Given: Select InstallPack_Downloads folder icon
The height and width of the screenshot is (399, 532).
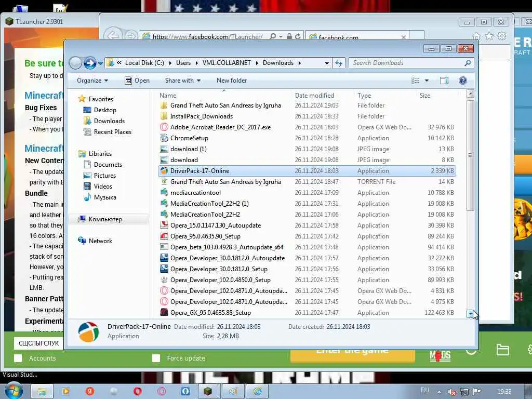Looking at the screenshot, I should pos(164,116).
